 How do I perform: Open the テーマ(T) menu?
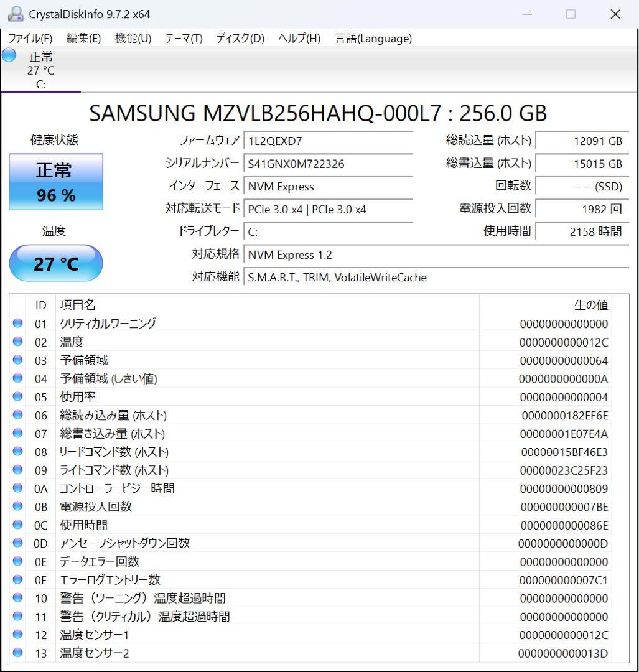[183, 38]
